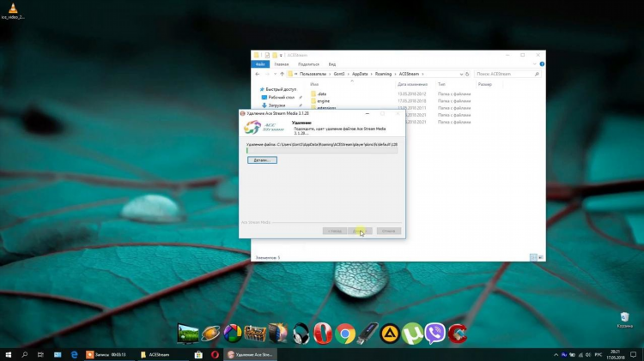This screenshot has width=644, height=361.
Task: Open taskbar search magnifier
Action: [x=24, y=354]
